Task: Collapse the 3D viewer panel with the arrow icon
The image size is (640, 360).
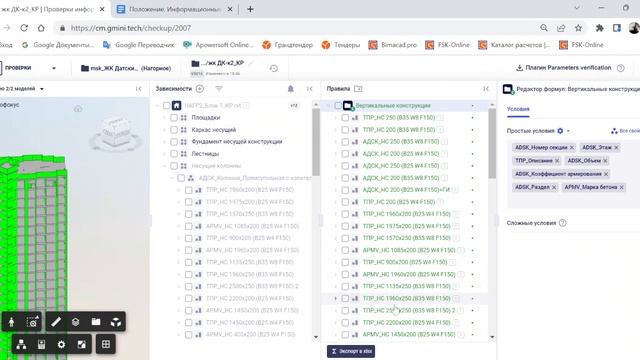Action: (138, 89)
